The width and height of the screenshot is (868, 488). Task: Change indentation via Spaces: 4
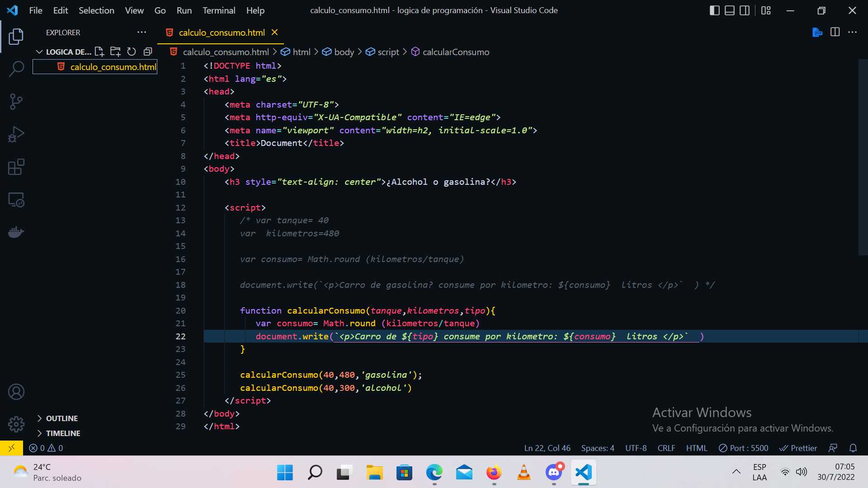coord(598,448)
